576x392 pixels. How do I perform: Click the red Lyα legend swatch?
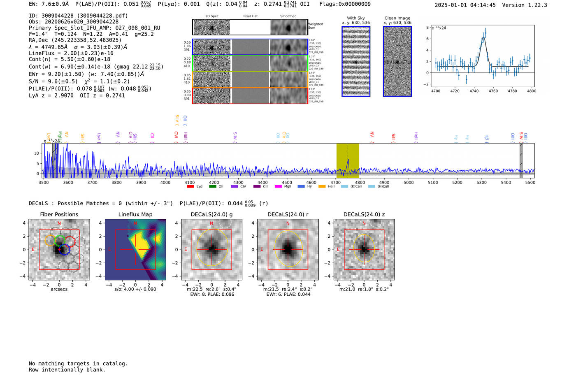[190, 187]
